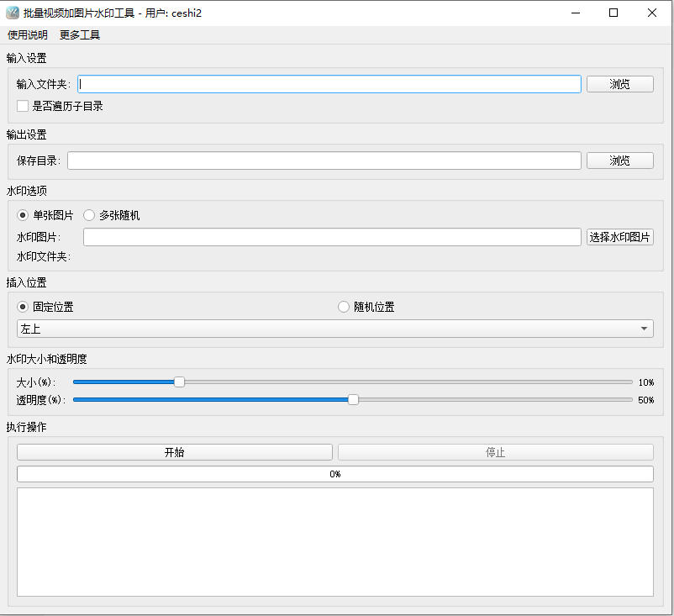Choose 随机位置 radio button
The width and height of the screenshot is (674, 616).
[x=344, y=307]
